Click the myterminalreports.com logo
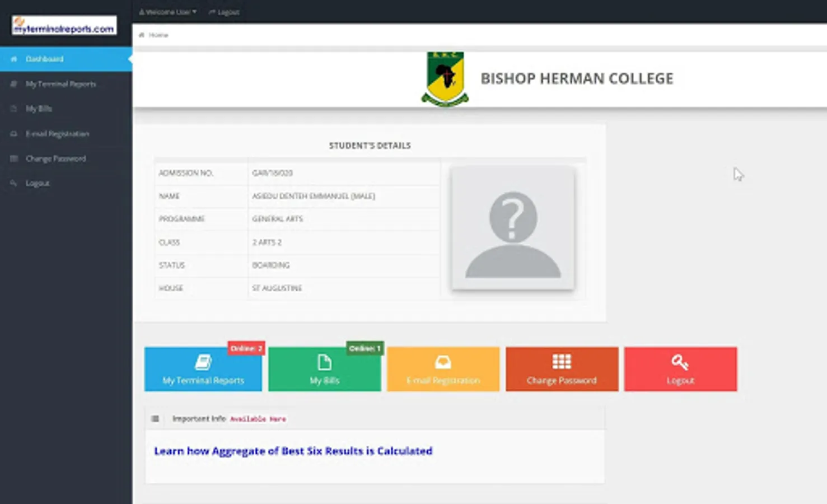This screenshot has width=827, height=504. [x=64, y=26]
